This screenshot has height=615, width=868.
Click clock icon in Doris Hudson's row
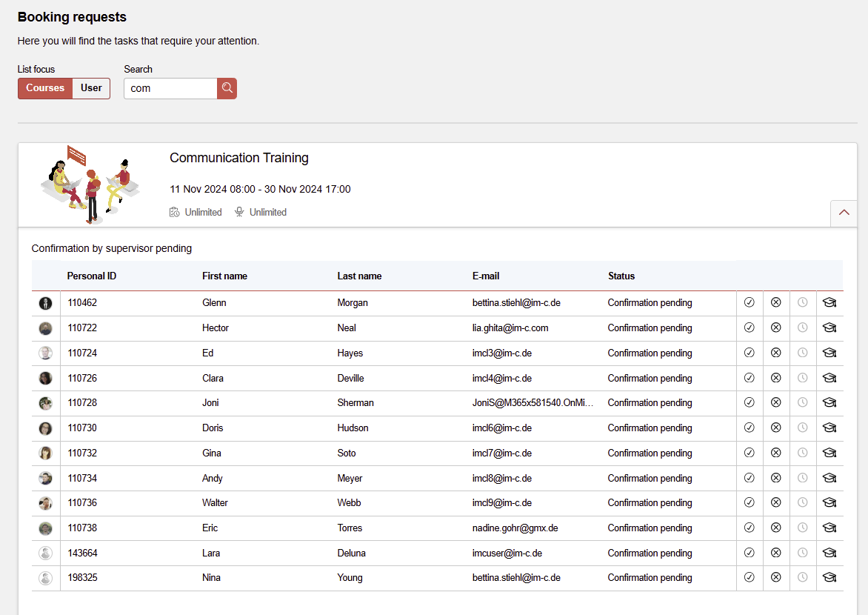pos(802,428)
